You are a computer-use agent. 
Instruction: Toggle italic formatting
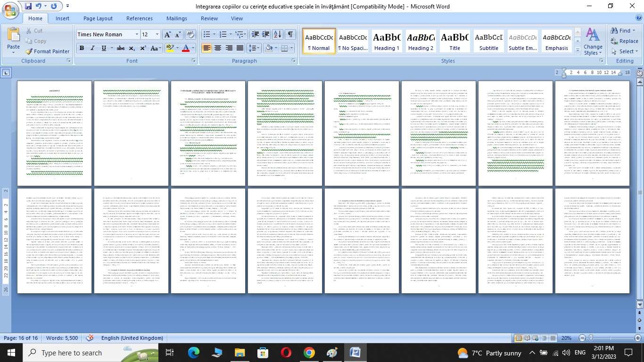click(x=92, y=48)
